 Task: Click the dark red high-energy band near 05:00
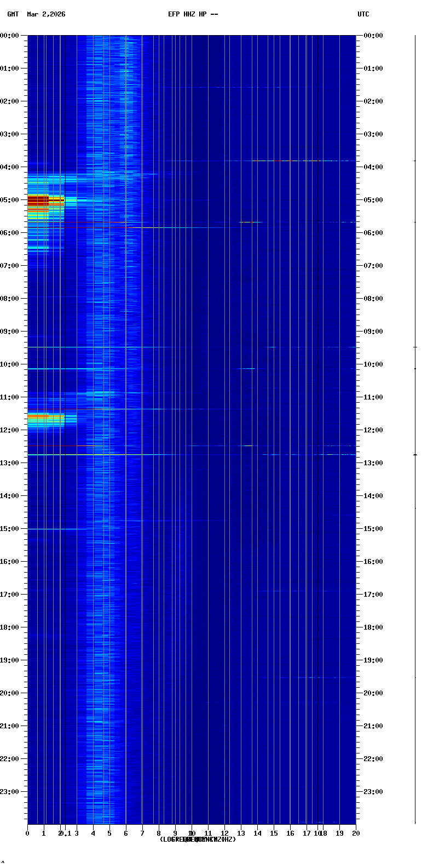(38, 201)
